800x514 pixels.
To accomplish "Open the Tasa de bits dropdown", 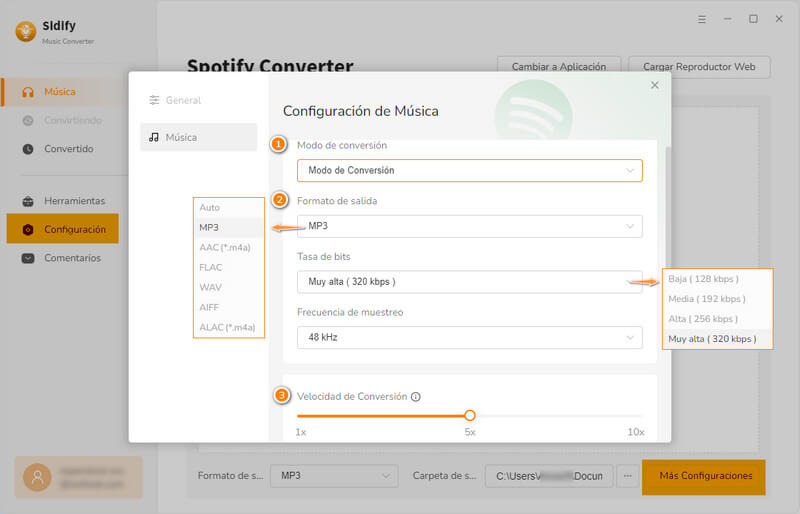I will coord(469,282).
